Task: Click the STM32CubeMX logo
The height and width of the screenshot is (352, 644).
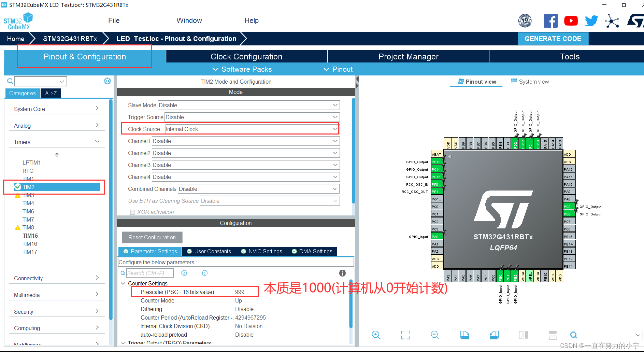Action: point(18,21)
